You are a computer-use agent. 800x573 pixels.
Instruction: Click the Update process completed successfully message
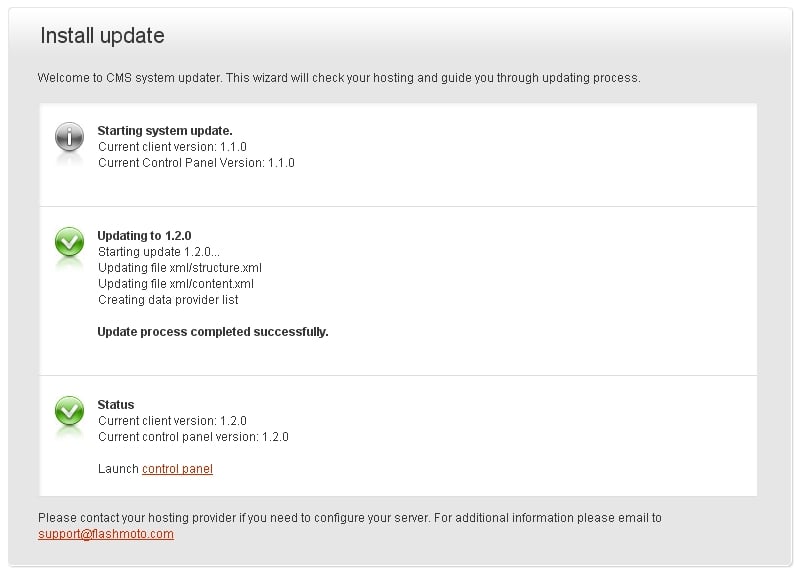coord(213,332)
